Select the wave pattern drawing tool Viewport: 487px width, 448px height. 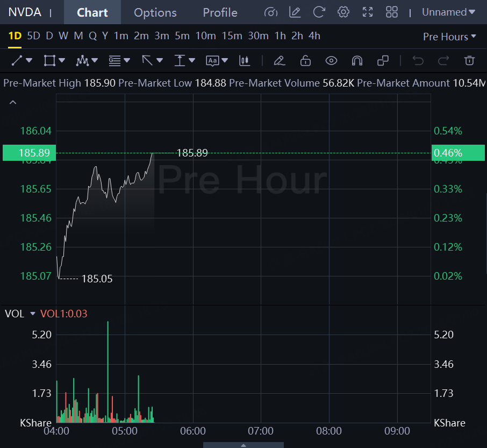(x=82, y=60)
